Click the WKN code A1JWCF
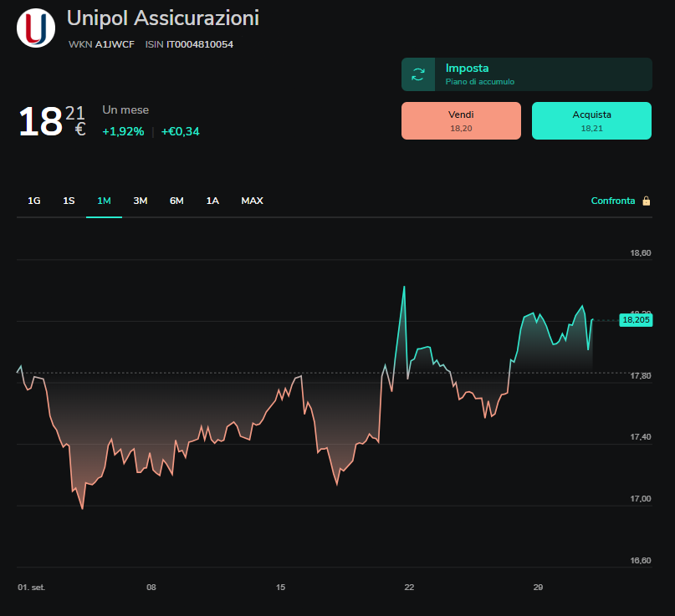The width and height of the screenshot is (675, 616). [x=115, y=44]
